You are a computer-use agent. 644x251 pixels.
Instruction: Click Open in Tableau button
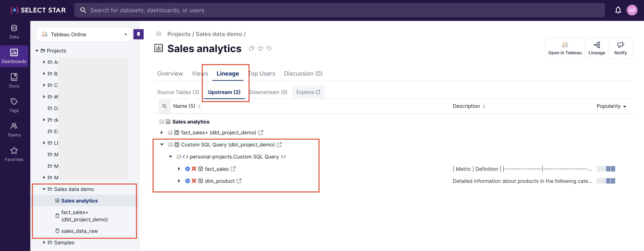click(x=565, y=48)
